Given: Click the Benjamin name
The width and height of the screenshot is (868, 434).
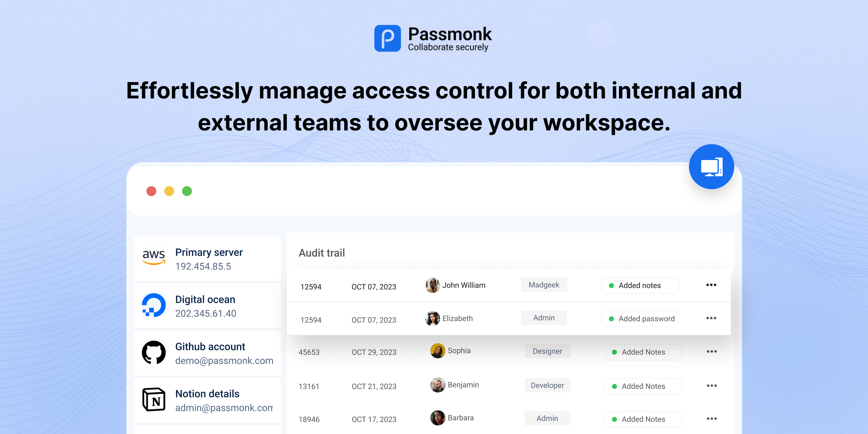Looking at the screenshot, I should [463, 385].
